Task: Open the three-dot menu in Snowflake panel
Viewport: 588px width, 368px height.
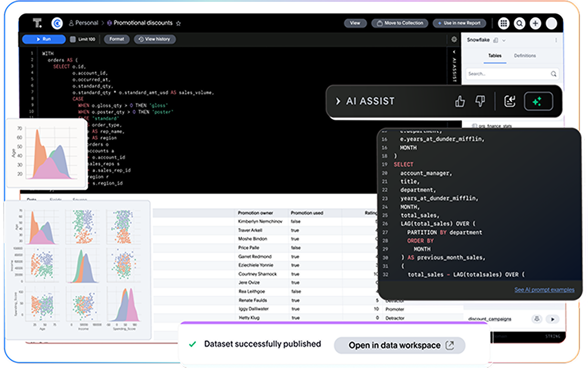Action: 556,40
